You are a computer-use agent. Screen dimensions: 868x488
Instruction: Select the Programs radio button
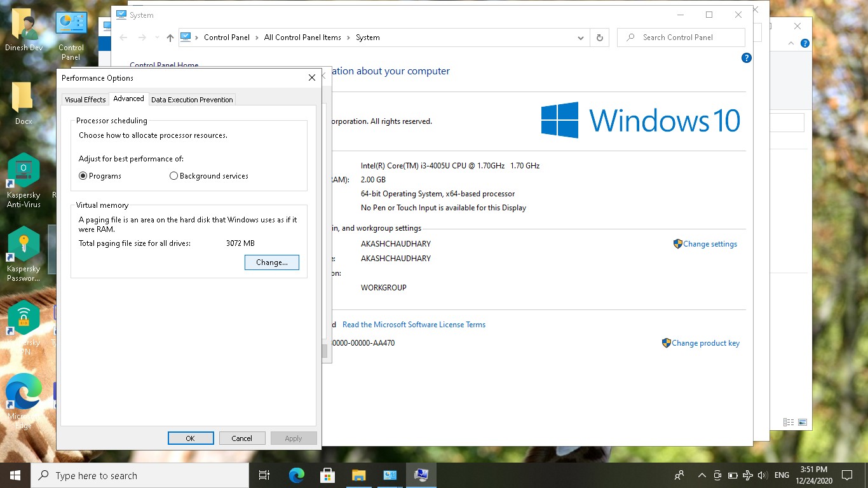coord(83,176)
